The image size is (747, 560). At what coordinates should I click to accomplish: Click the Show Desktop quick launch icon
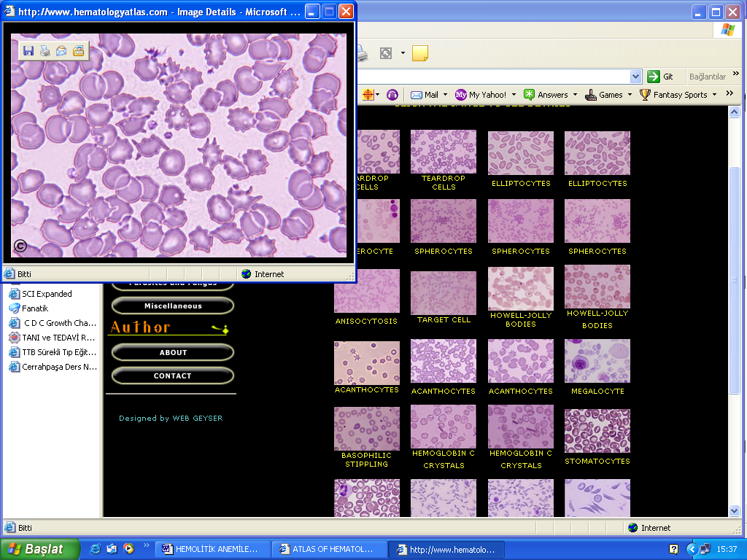[x=112, y=549]
